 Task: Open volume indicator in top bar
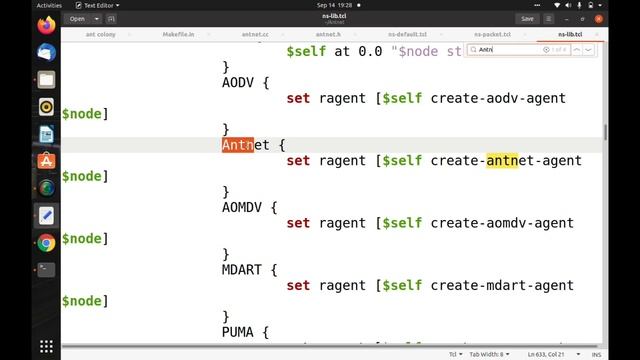[568, 5]
